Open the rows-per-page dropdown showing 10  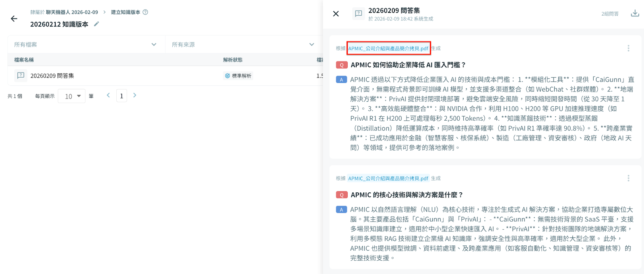click(72, 96)
